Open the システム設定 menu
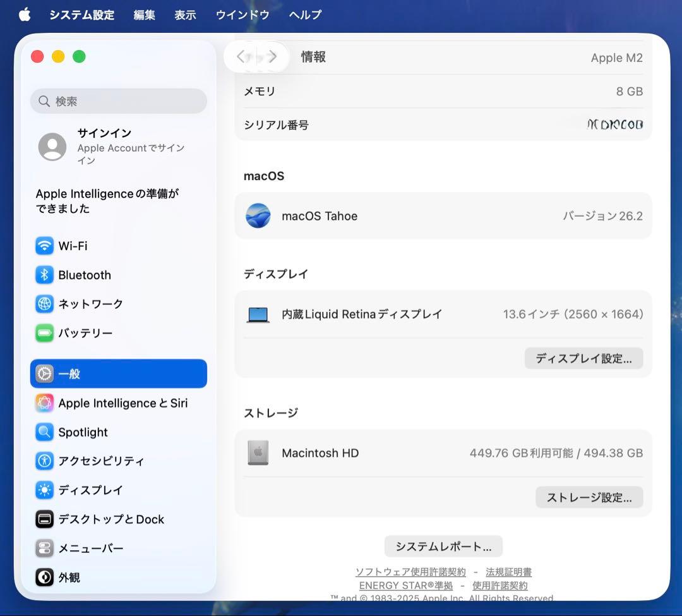This screenshot has width=682, height=616. (x=81, y=15)
